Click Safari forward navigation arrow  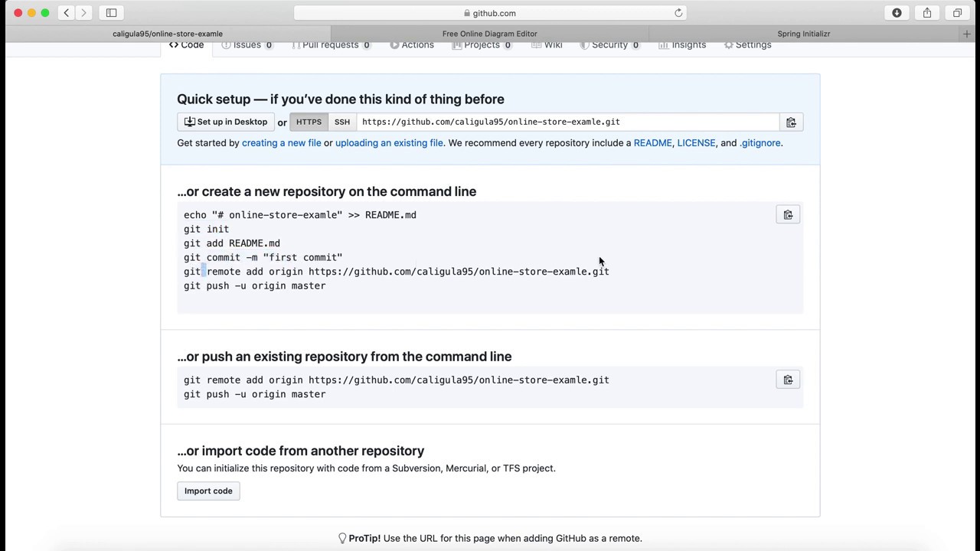[84, 12]
